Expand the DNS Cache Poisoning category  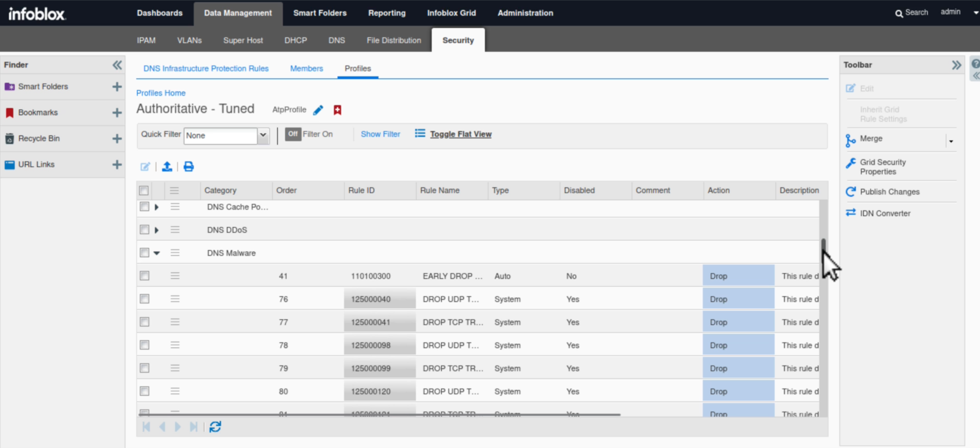(x=156, y=207)
